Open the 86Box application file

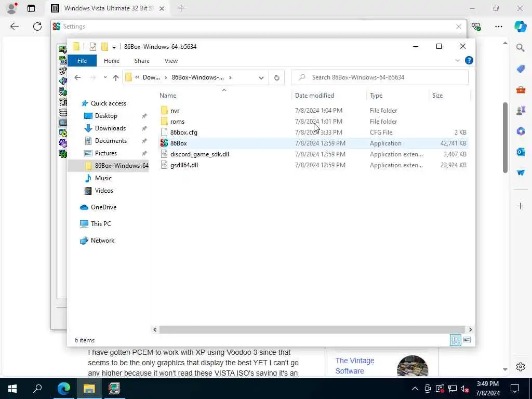point(179,143)
